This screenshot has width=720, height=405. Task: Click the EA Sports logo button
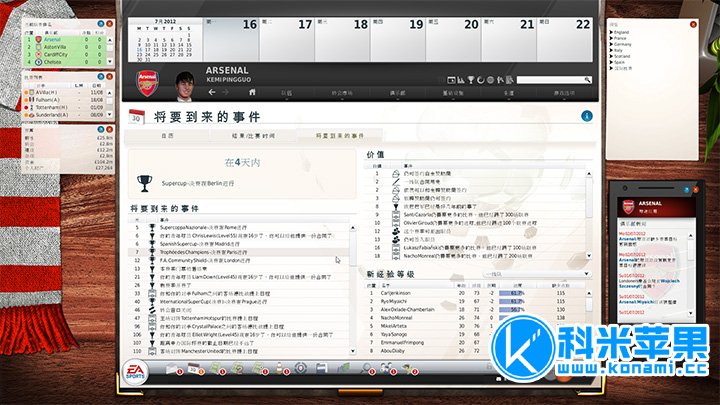[x=135, y=372]
